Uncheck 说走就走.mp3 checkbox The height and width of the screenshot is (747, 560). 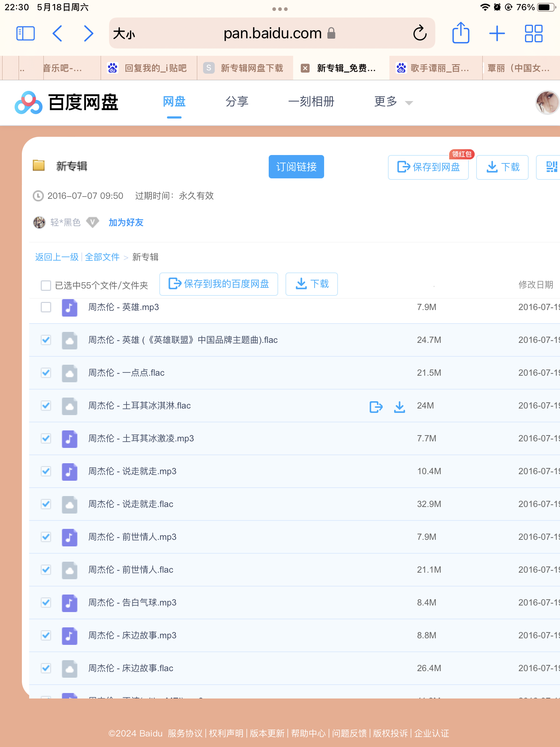click(x=46, y=471)
